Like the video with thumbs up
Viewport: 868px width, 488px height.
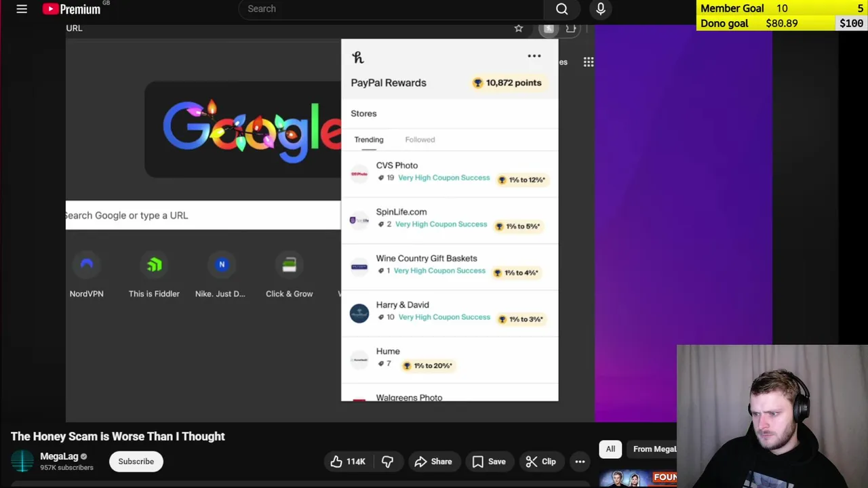(348, 462)
